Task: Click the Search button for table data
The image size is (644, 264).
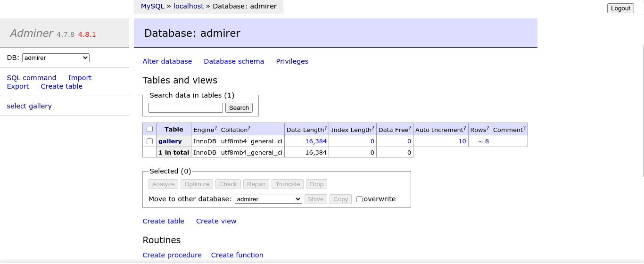Action: [x=239, y=108]
